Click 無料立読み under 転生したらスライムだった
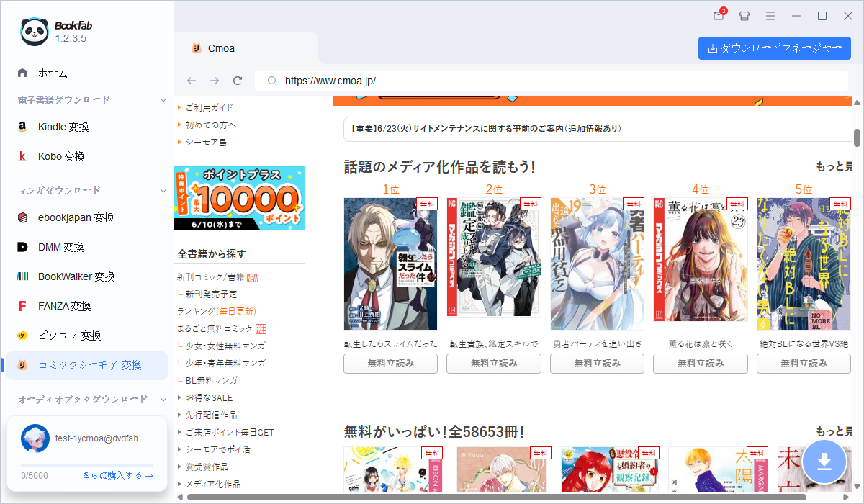 tap(390, 364)
